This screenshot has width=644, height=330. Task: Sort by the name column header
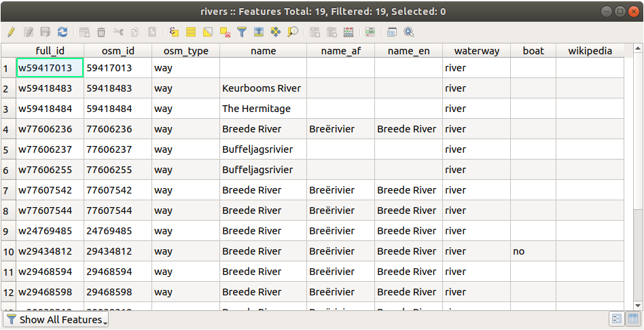(x=263, y=51)
